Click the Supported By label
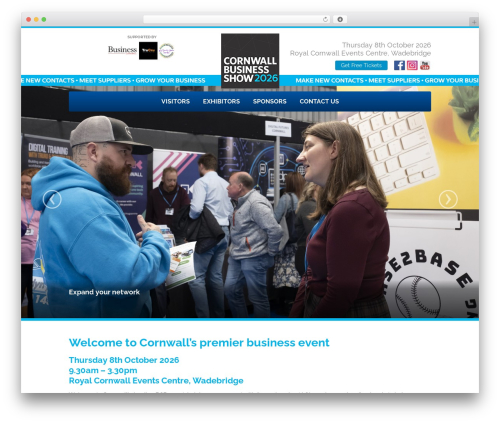Image resolution: width=500 pixels, height=423 pixels. (142, 37)
